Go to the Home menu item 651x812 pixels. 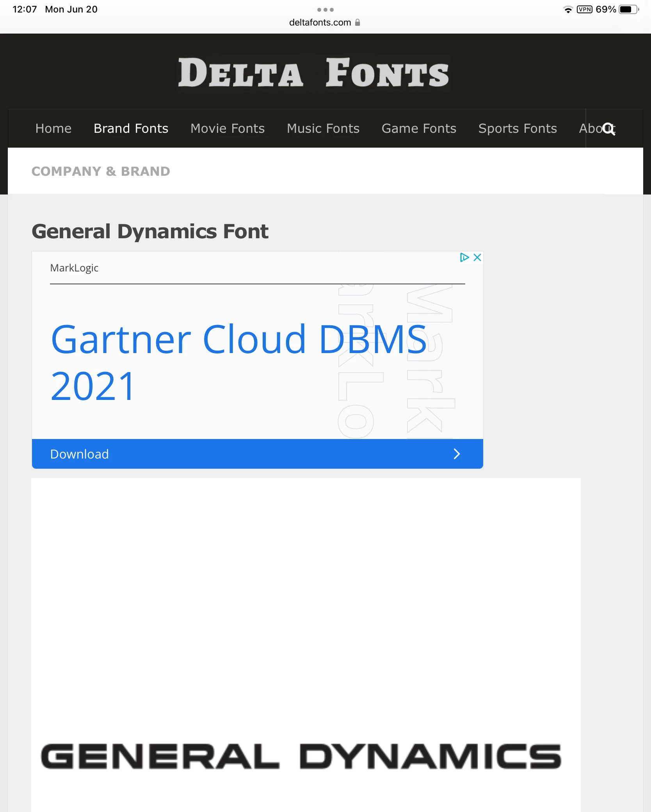[x=53, y=128]
